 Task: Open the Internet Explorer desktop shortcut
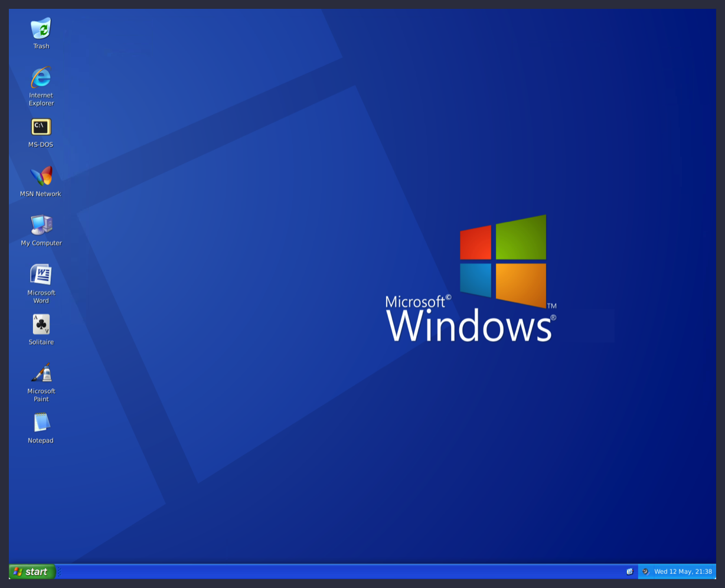tap(41, 77)
